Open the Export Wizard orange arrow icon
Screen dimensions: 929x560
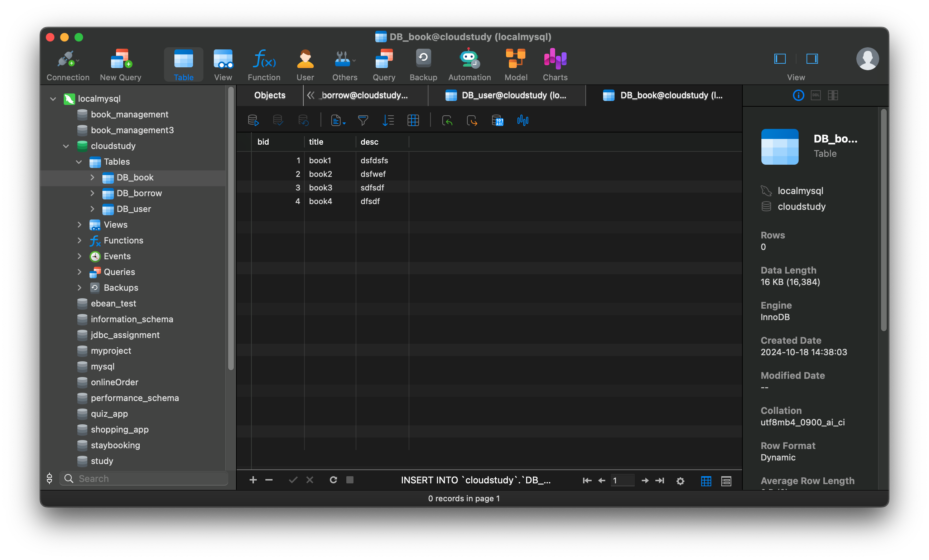coord(472,120)
